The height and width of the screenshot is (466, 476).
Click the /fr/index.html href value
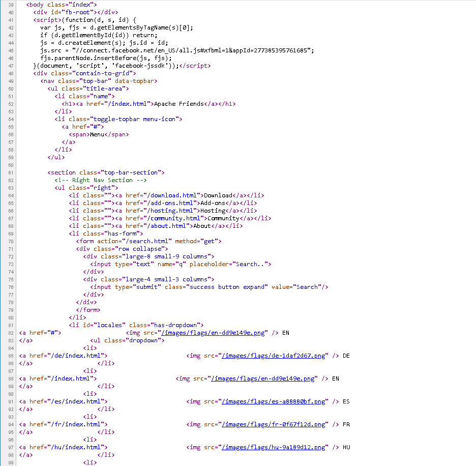click(x=76, y=424)
